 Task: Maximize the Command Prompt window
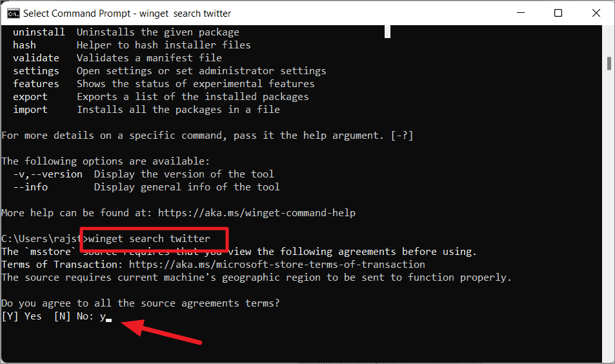click(558, 13)
